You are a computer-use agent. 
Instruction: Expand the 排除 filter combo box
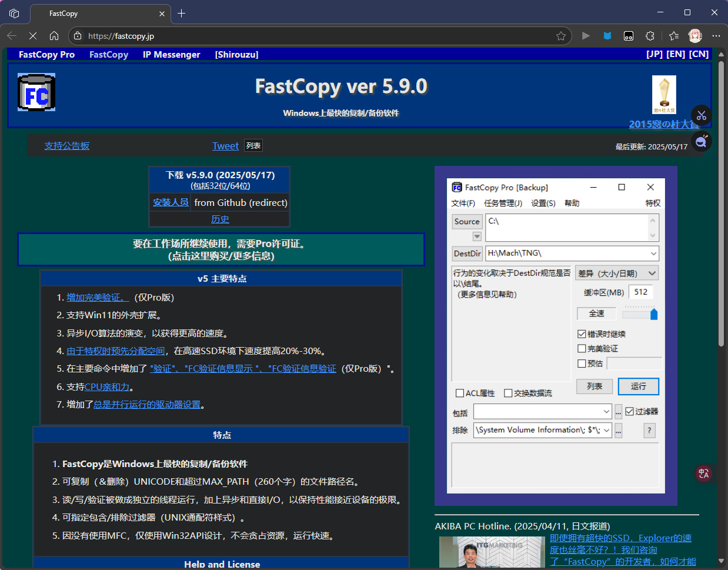tap(606, 430)
